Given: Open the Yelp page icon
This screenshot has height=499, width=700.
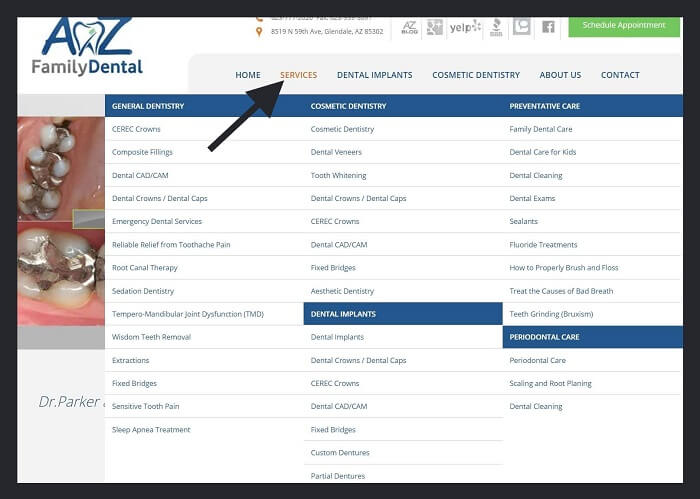Looking at the screenshot, I should point(465,27).
